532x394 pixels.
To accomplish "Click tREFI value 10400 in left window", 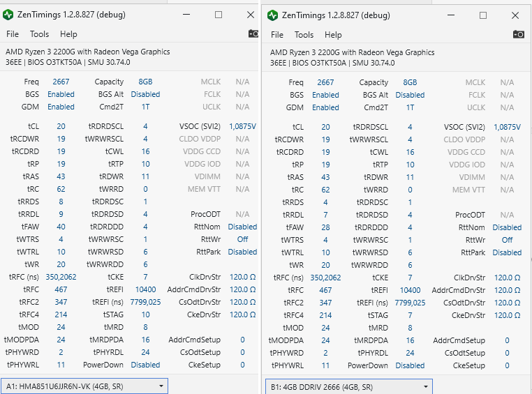I will (145, 289).
